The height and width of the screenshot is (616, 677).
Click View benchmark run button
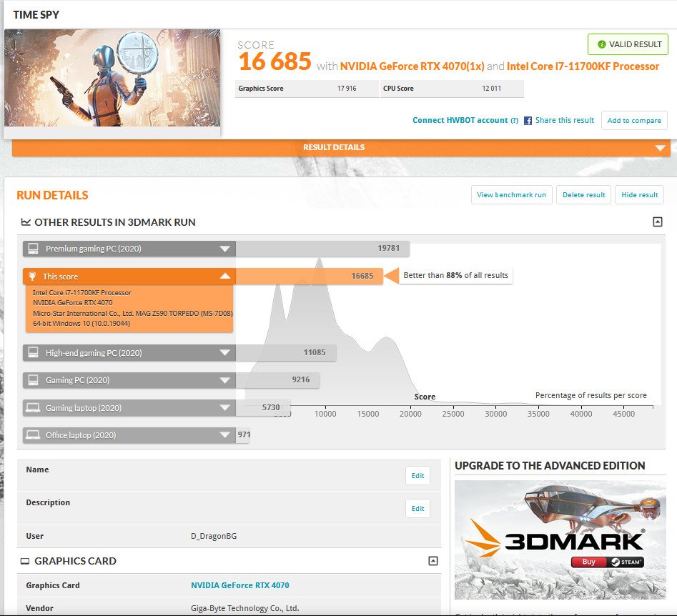511,194
